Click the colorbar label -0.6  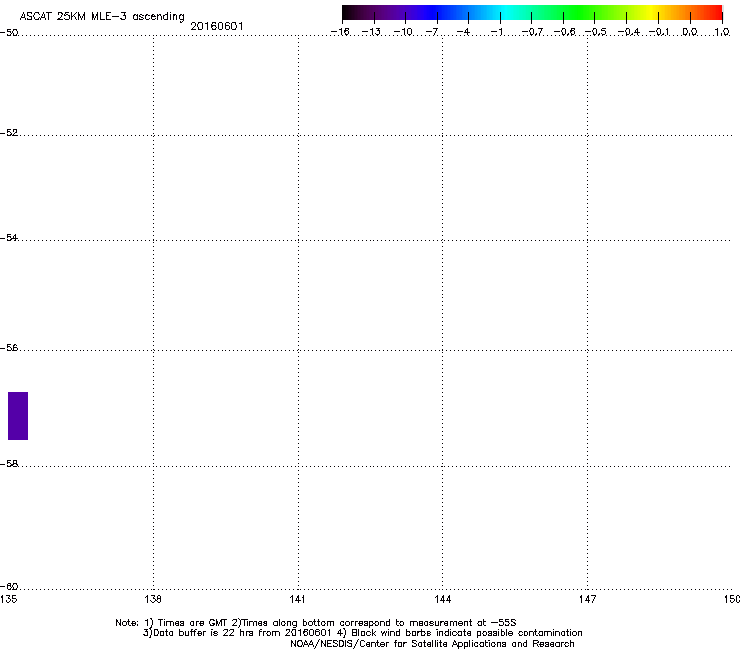click(564, 32)
